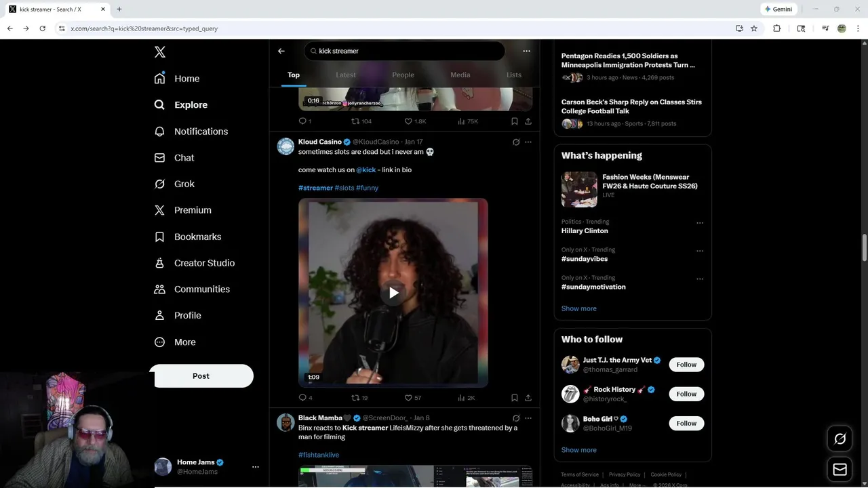Switch to Media tab
This screenshot has height=488, width=868.
tap(460, 75)
